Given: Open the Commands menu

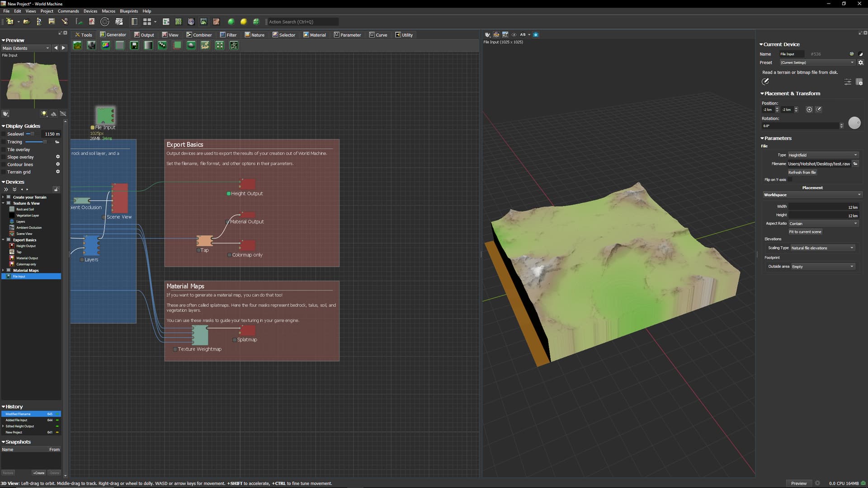Looking at the screenshot, I should (x=68, y=11).
